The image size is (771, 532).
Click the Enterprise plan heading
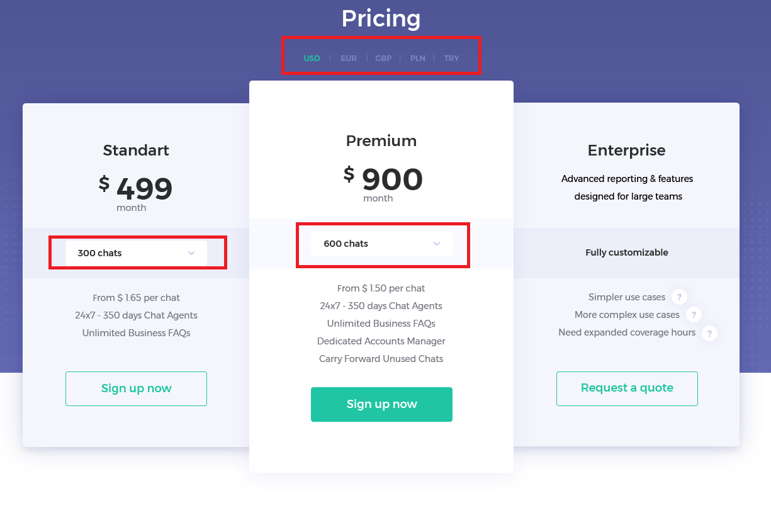pyautogui.click(x=626, y=150)
